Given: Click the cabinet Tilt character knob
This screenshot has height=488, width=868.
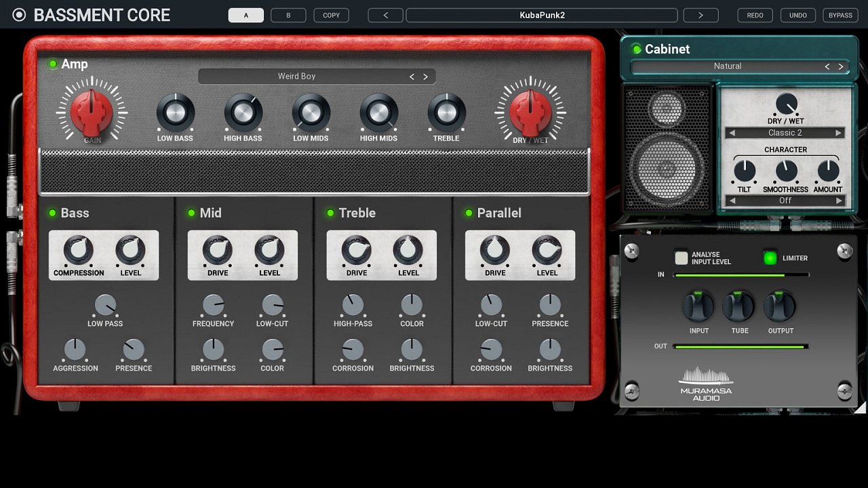Looking at the screenshot, I should click(744, 171).
